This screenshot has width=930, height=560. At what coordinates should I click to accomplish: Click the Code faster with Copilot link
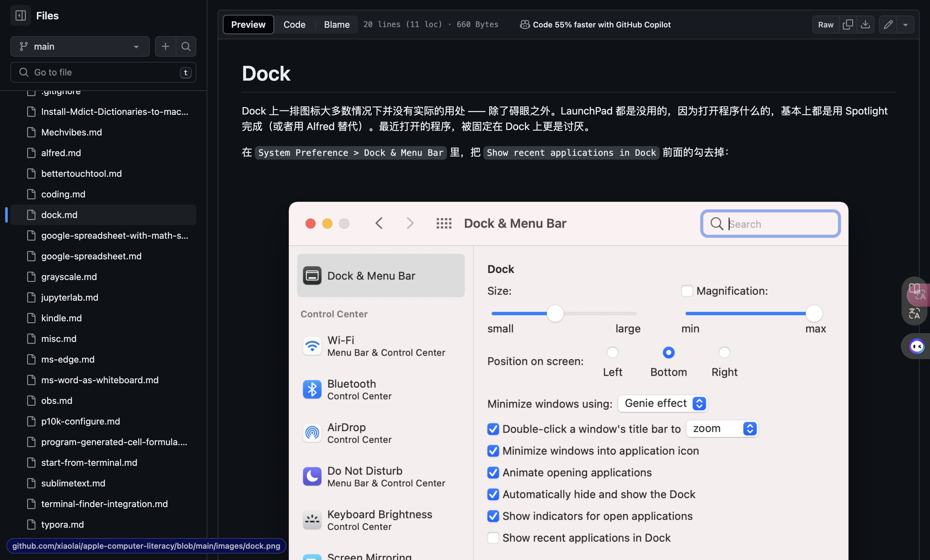point(601,25)
